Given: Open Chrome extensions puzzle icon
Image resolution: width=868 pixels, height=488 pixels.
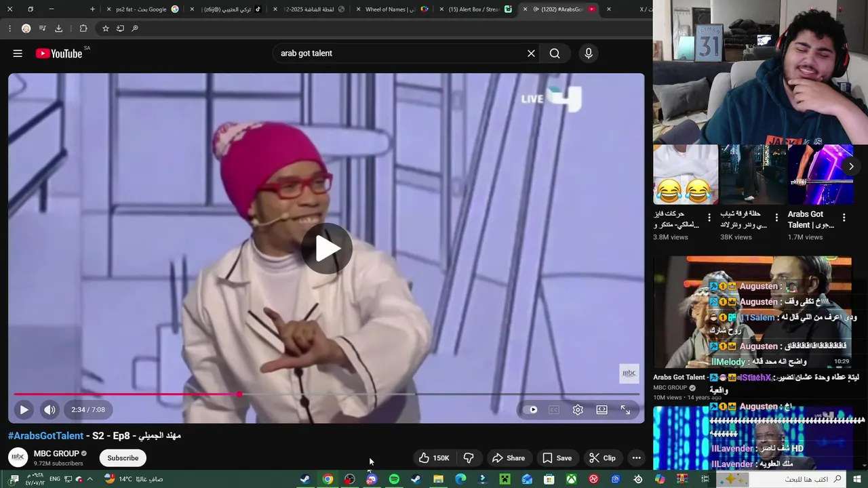Looking at the screenshot, I should 83,28.
